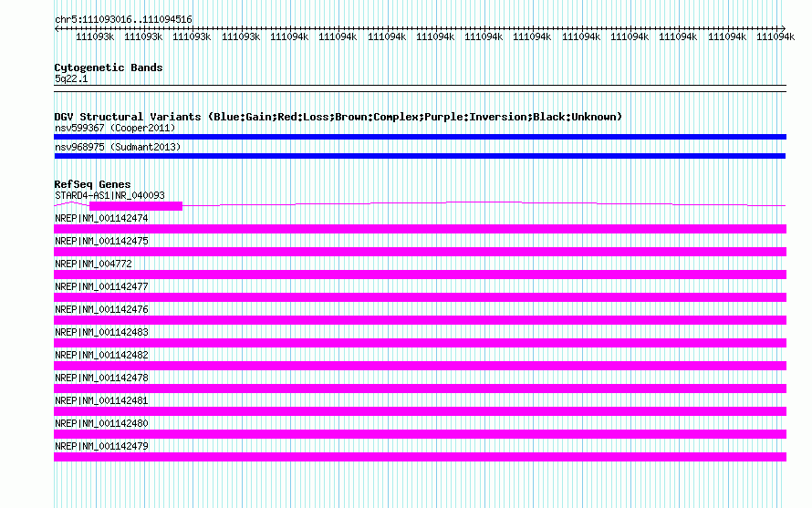This screenshot has height=508, width=812.
Task: Click the NREP|NM_001142481 transcript label
Action: [101, 400]
